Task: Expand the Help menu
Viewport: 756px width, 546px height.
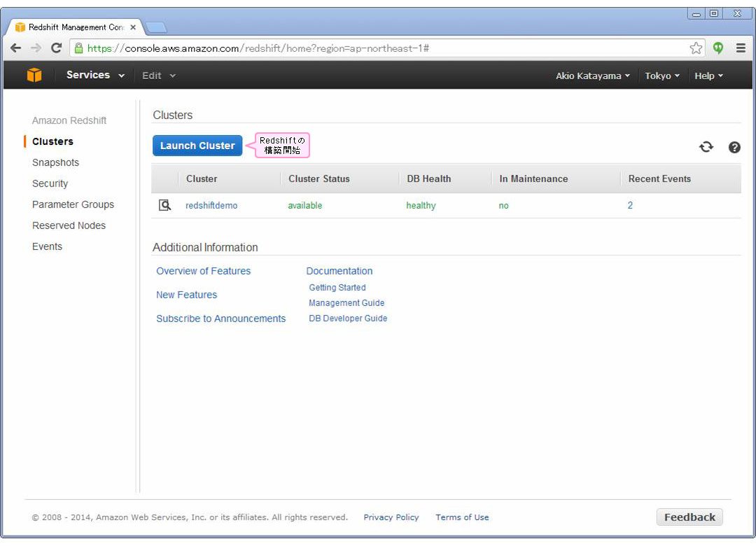Action: point(708,76)
